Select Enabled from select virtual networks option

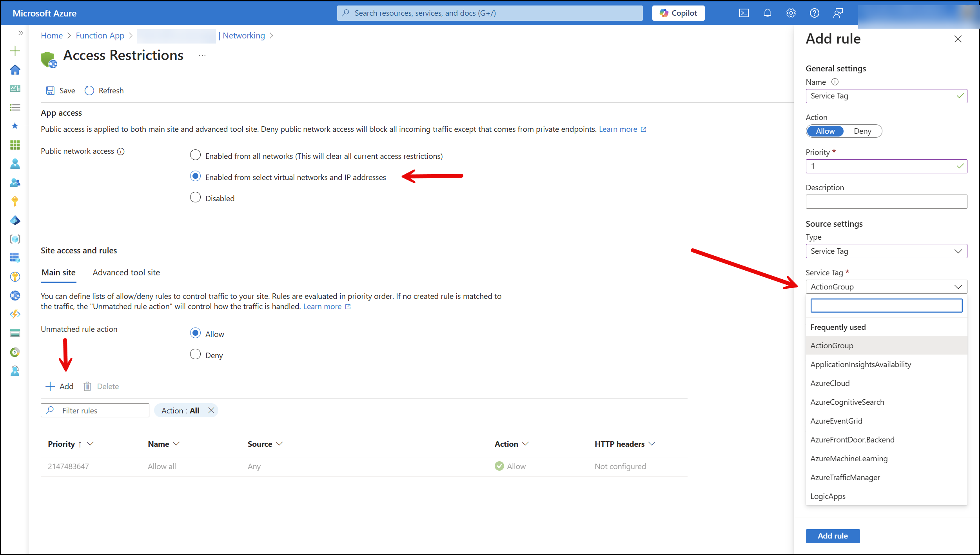195,176
